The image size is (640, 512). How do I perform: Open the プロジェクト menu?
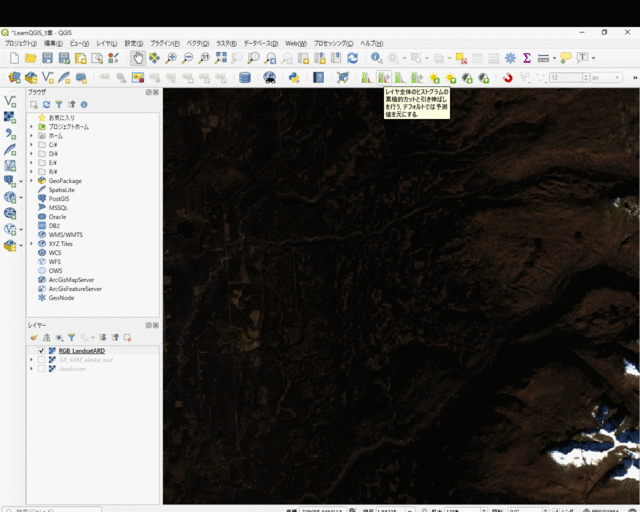click(21, 43)
